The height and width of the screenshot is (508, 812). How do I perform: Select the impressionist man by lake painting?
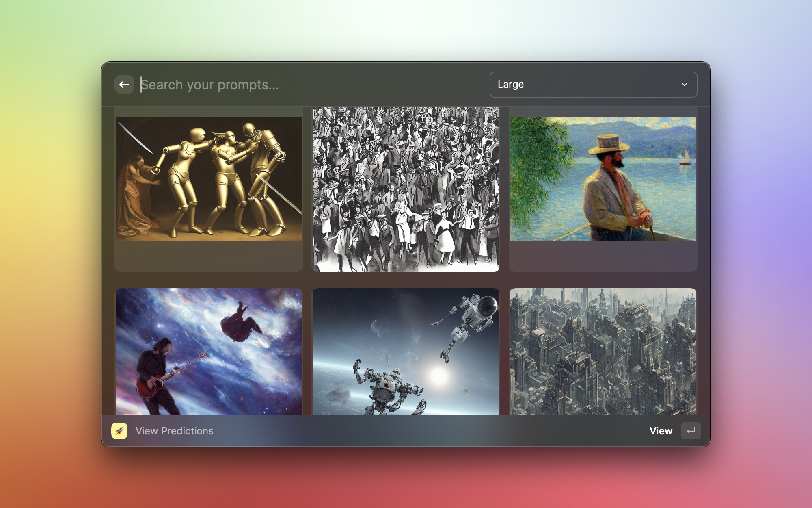[x=603, y=179]
